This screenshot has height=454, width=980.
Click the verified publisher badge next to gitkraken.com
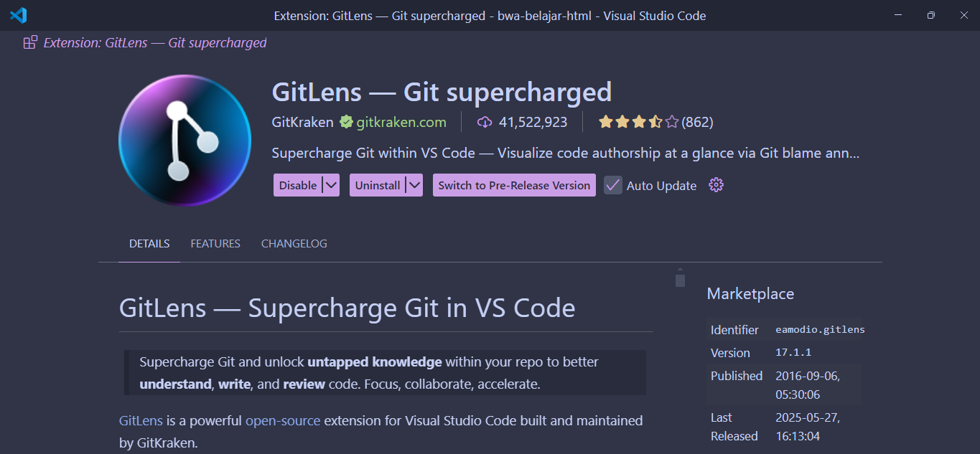click(x=346, y=123)
